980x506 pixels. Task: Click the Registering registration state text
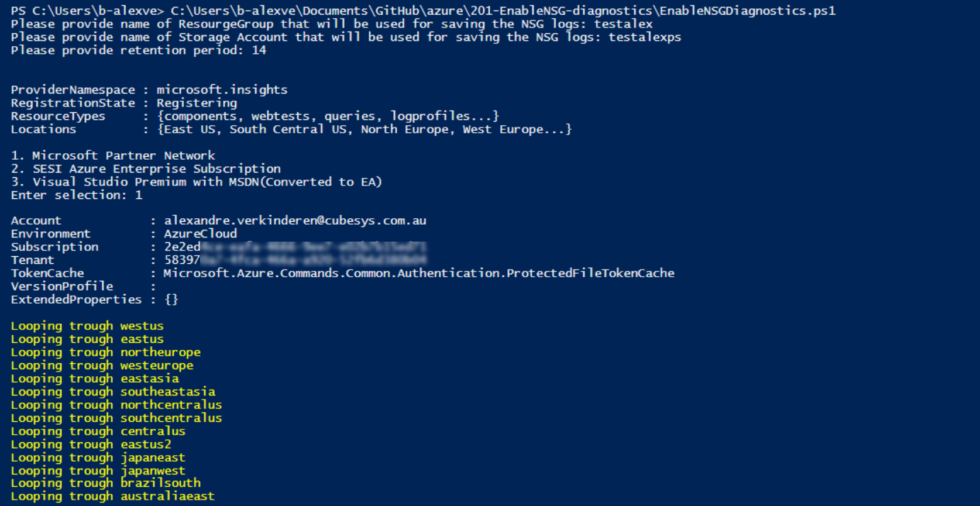[x=197, y=103]
